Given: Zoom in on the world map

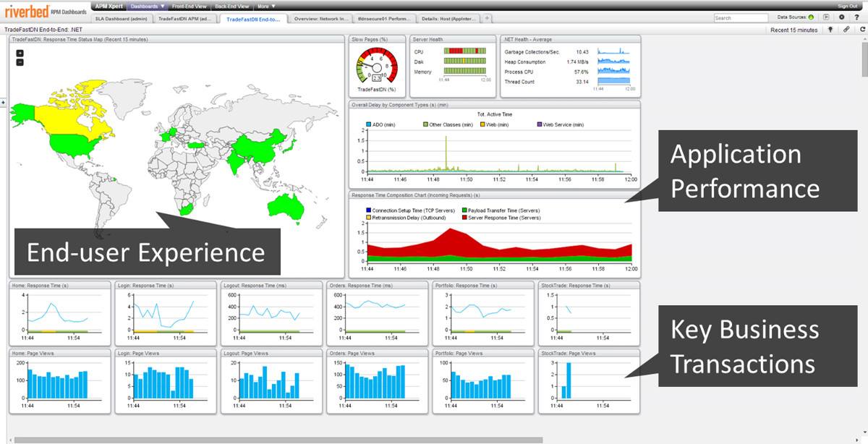Looking at the screenshot, I should pos(20,53).
